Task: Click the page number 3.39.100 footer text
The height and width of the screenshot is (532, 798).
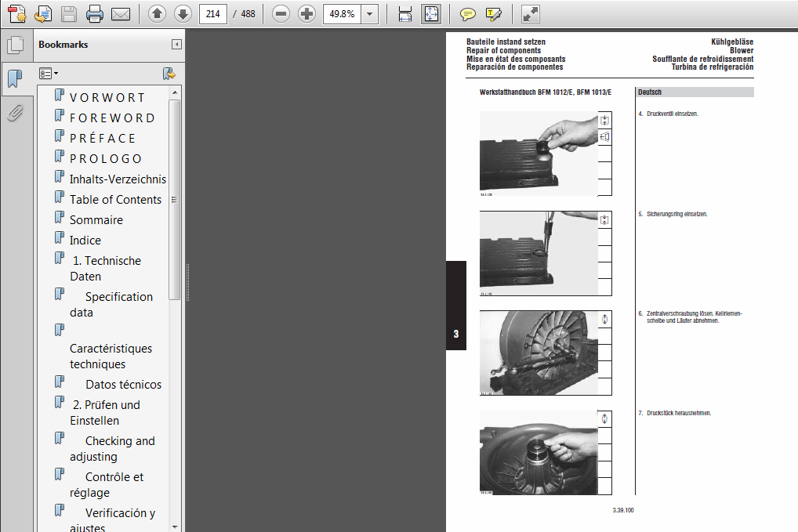Action: tap(623, 510)
